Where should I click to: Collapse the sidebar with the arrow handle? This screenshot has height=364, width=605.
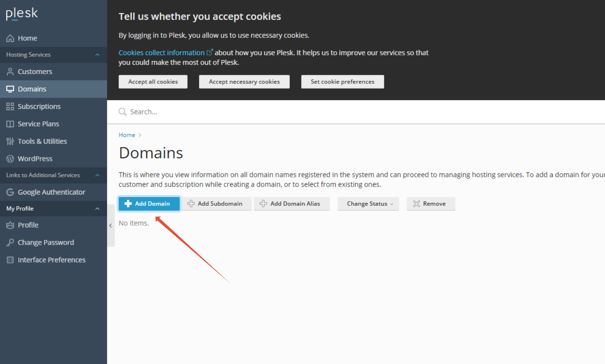(x=111, y=226)
